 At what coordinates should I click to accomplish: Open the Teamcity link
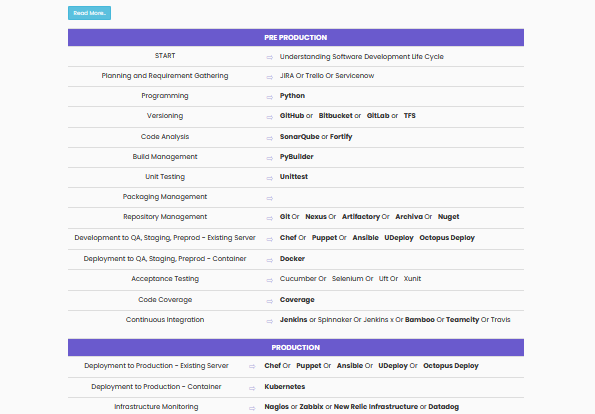coord(463,320)
